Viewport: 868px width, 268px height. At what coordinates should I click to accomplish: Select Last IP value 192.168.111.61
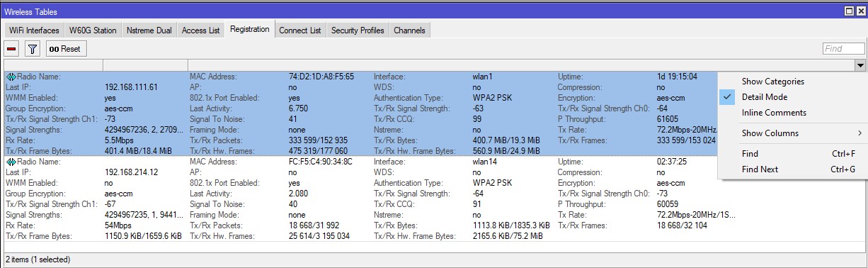(131, 87)
